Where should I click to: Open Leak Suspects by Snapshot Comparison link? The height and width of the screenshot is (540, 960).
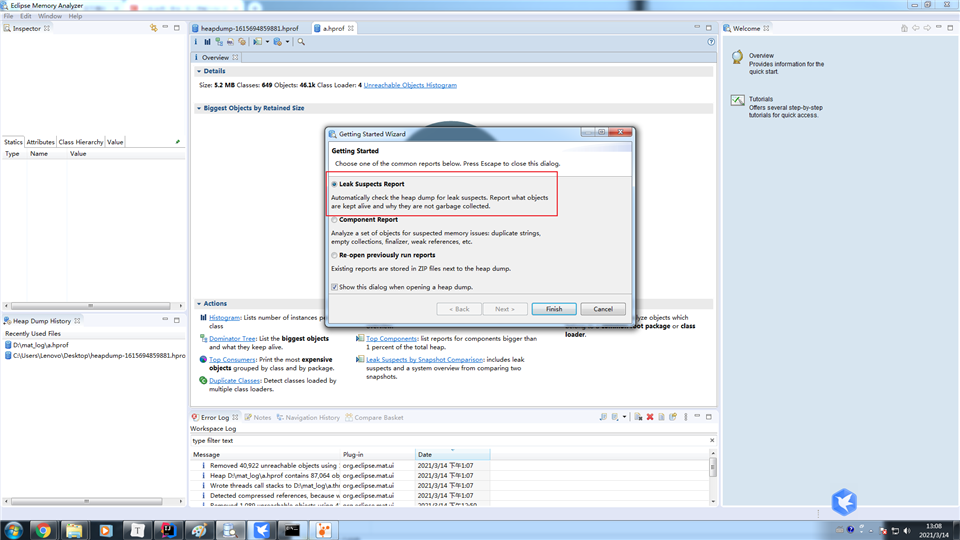(424, 359)
